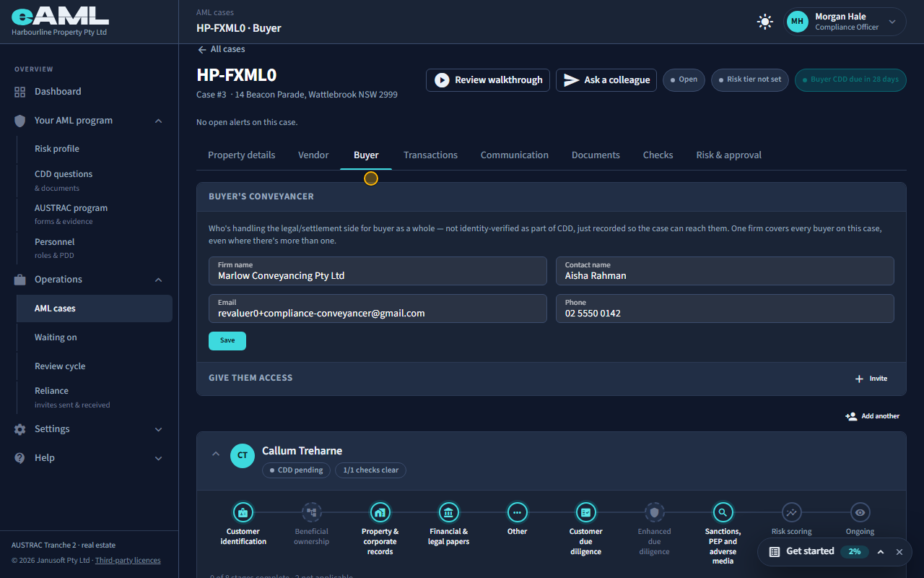Select the Customer identification stage icon
The height and width of the screenshot is (578, 924).
coord(243,512)
